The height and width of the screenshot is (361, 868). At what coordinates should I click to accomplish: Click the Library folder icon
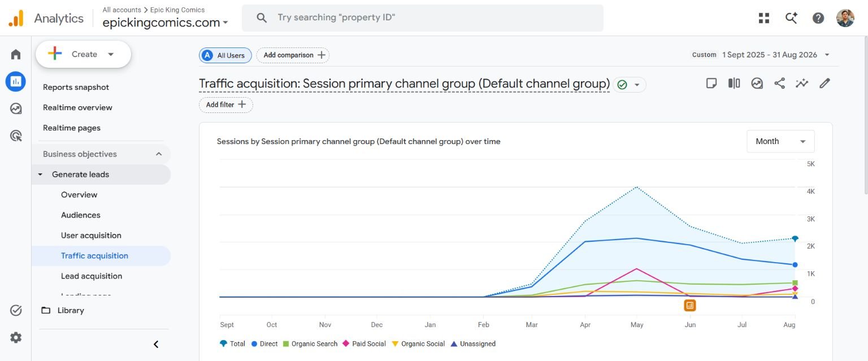click(x=46, y=310)
